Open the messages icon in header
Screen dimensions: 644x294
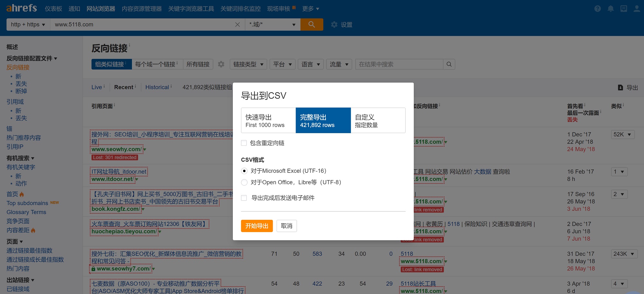click(x=624, y=9)
